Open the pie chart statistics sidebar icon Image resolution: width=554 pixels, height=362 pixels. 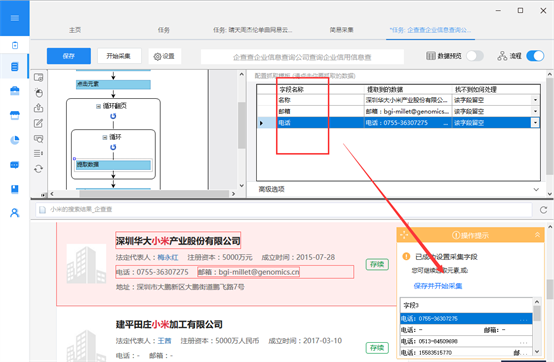coord(14,140)
